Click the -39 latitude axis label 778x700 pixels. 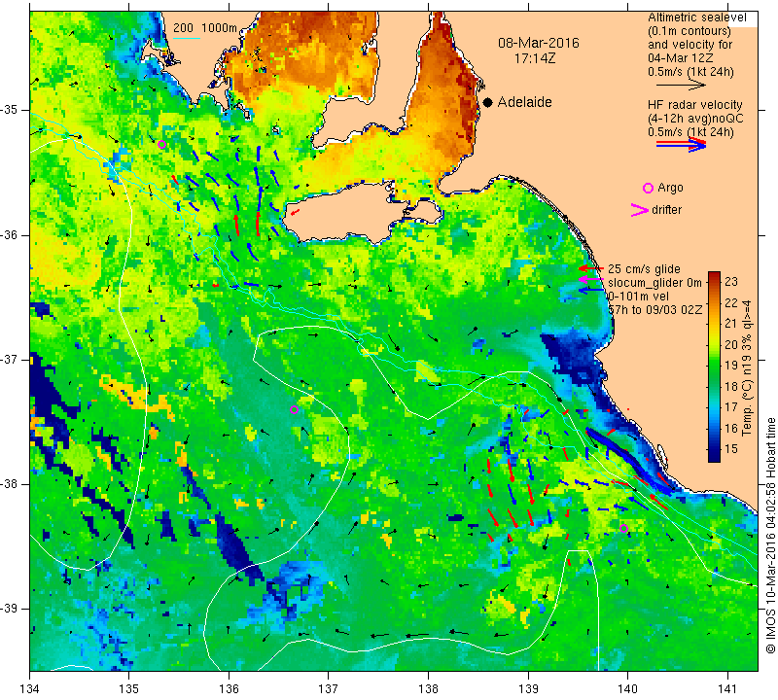tap(10, 609)
